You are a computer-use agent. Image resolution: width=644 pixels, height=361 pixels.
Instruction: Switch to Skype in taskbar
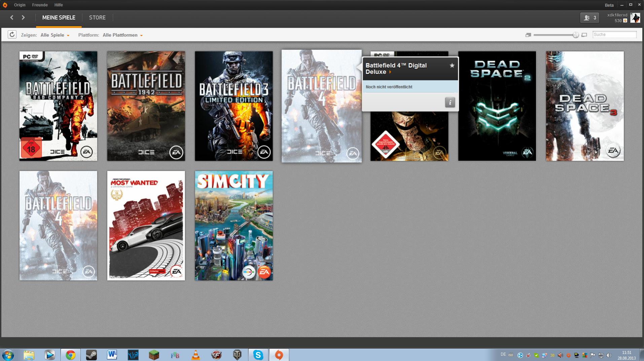click(258, 355)
